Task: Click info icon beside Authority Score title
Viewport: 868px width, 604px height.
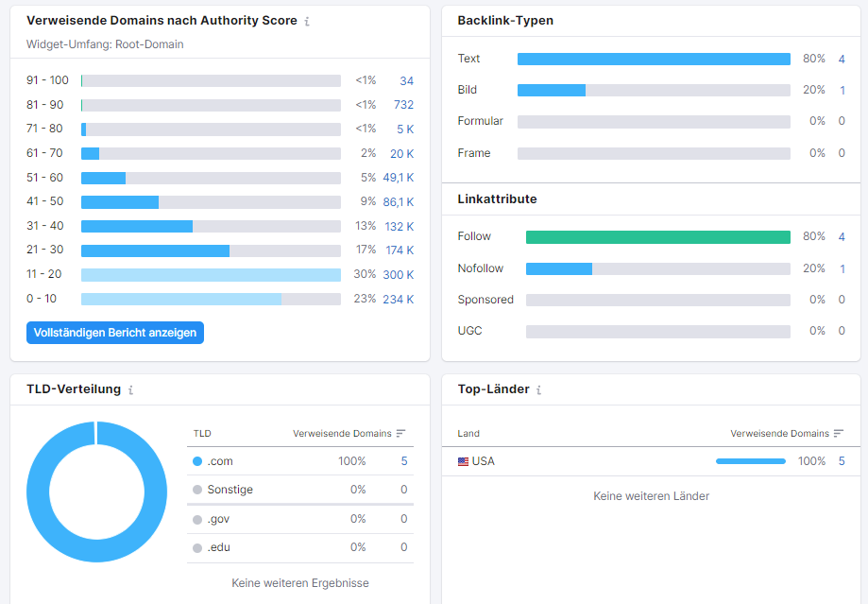Action: coord(307,21)
